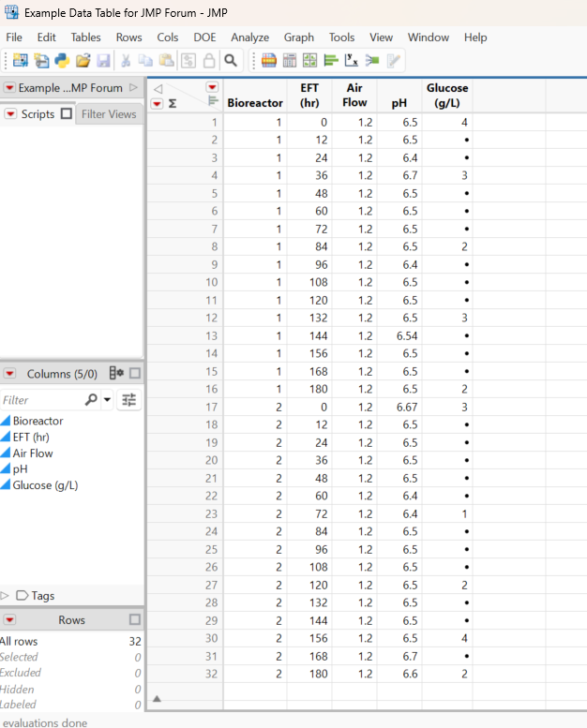The image size is (587, 728).
Task: Click the up triangle at table bottom
Action: [158, 698]
